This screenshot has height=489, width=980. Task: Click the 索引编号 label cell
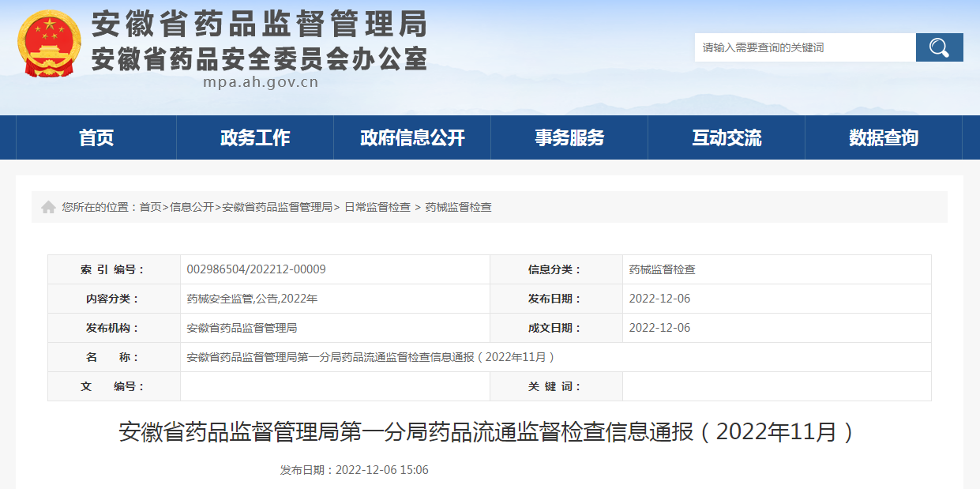pyautogui.click(x=115, y=269)
